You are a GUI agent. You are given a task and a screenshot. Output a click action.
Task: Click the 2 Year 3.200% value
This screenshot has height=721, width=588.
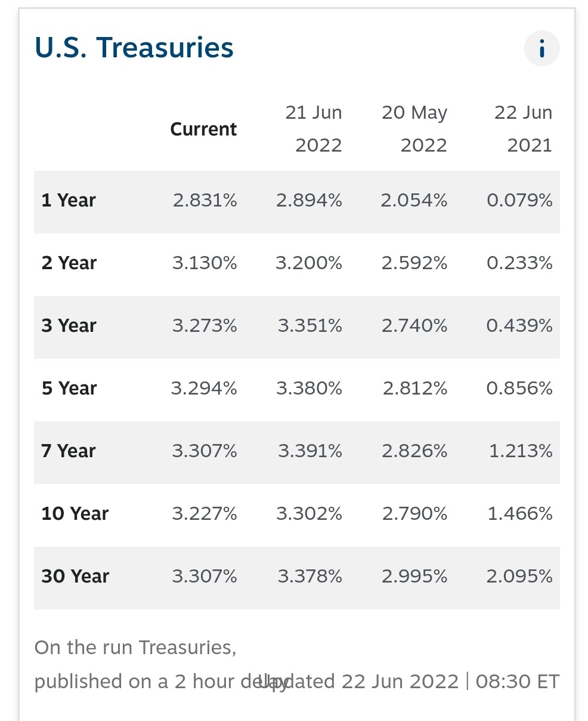click(x=309, y=263)
